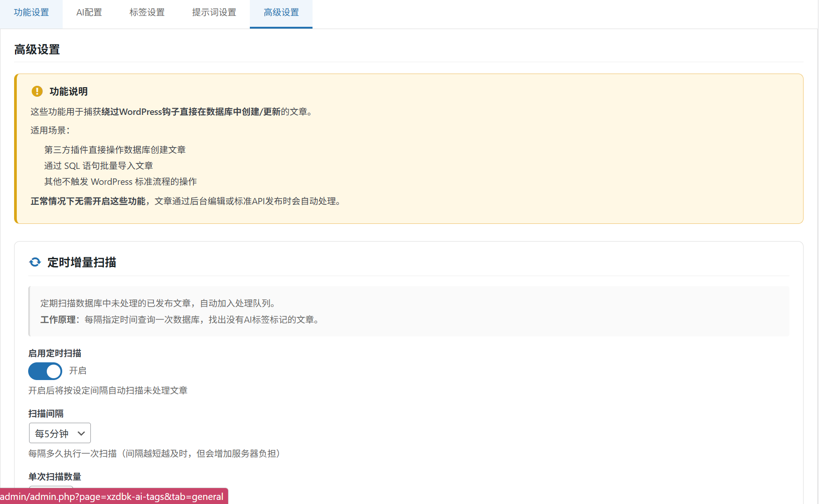The height and width of the screenshot is (504, 819).
Task: Open the admin.php?page=xzdbk-ai-tags status bar link
Action: [112, 497]
